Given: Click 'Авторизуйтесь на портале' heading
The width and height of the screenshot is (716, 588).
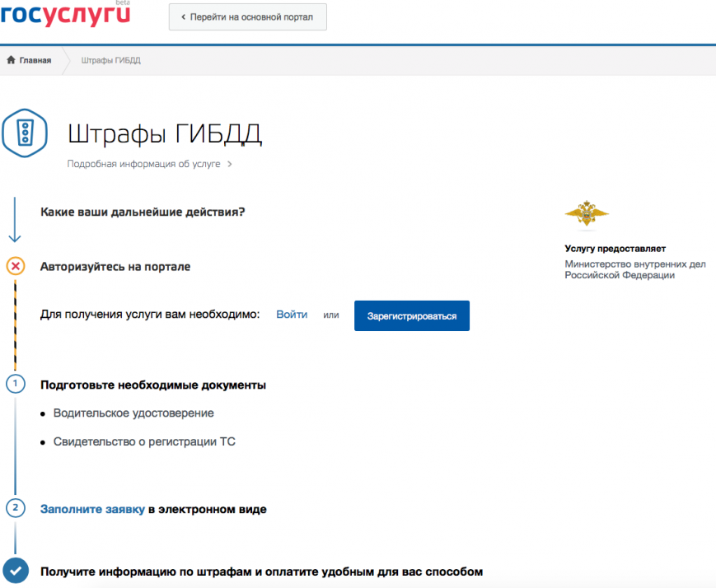Looking at the screenshot, I should coord(115,267).
